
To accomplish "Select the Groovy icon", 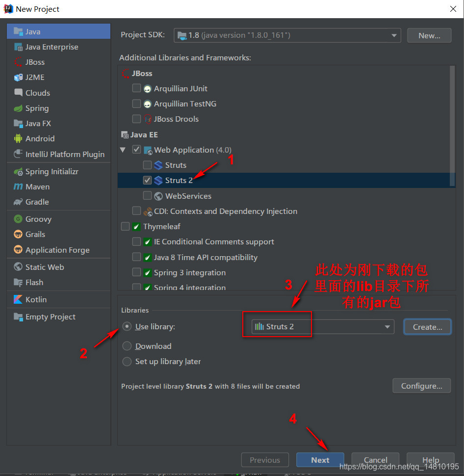I will (x=18, y=219).
